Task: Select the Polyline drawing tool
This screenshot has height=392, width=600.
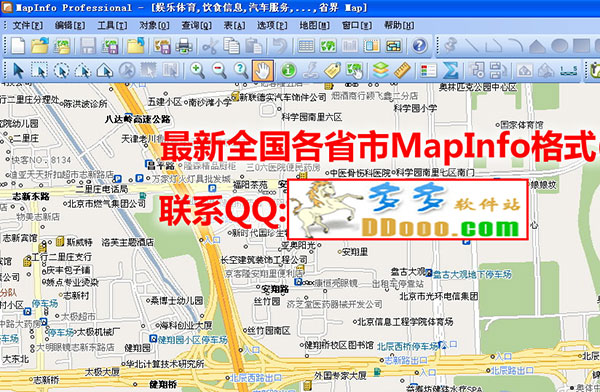Action: [x=494, y=46]
